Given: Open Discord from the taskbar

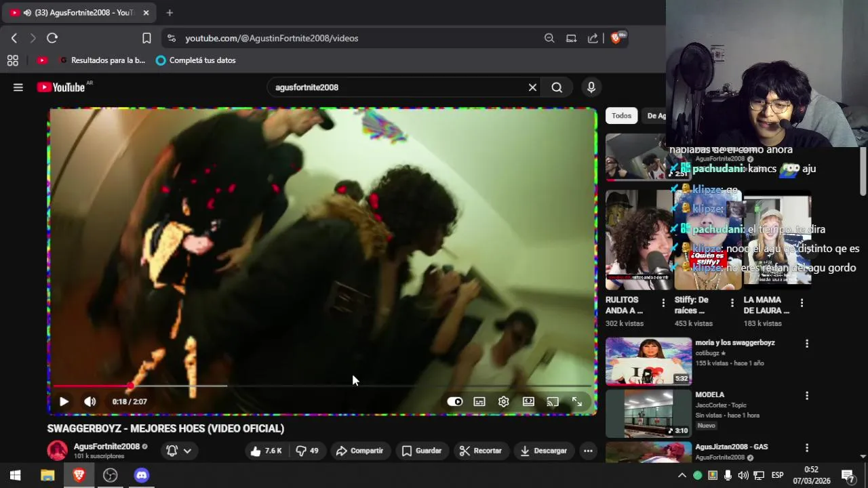Looking at the screenshot, I should point(142,475).
